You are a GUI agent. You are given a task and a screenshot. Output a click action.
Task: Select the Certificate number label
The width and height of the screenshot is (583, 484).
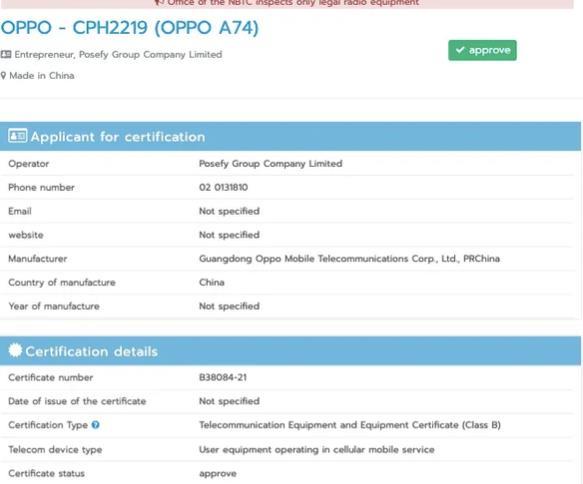[51, 377]
